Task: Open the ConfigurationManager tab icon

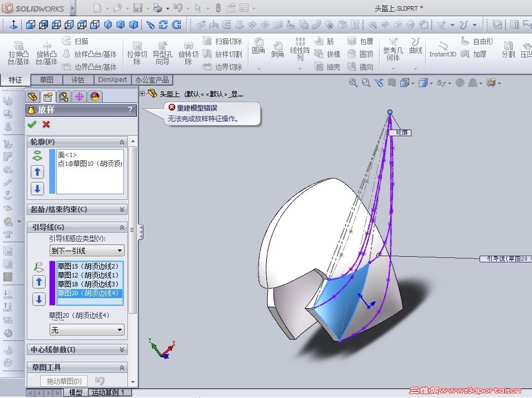Action: [x=64, y=97]
